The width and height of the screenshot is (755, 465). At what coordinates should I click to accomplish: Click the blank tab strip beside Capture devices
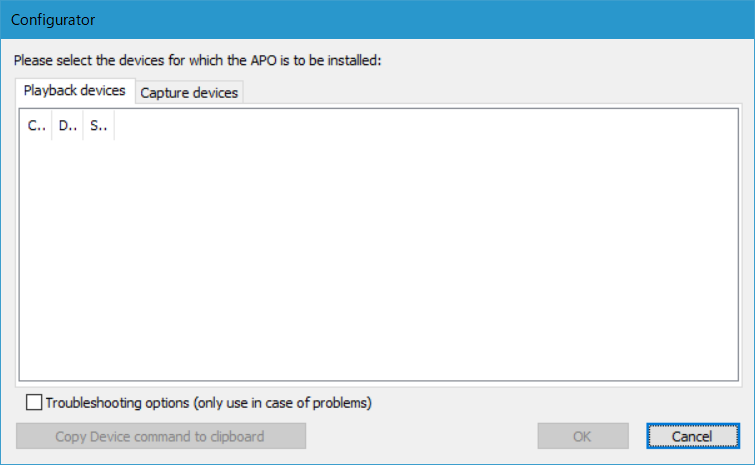pos(490,93)
